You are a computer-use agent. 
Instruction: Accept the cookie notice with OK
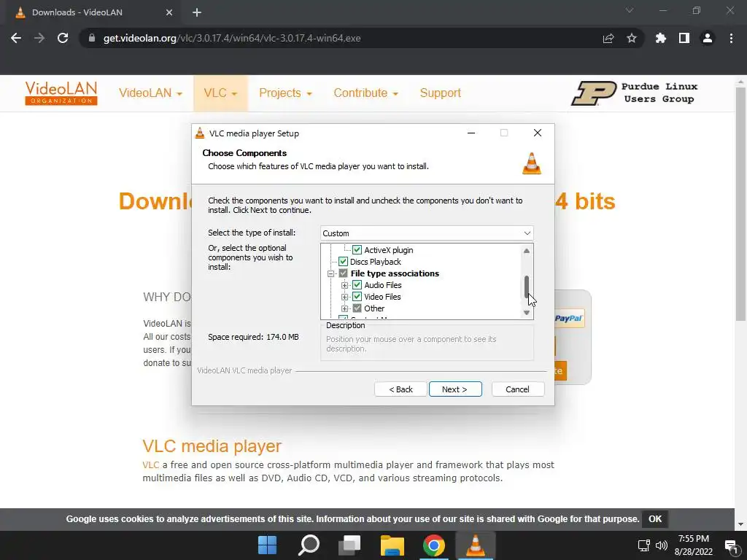tap(655, 519)
